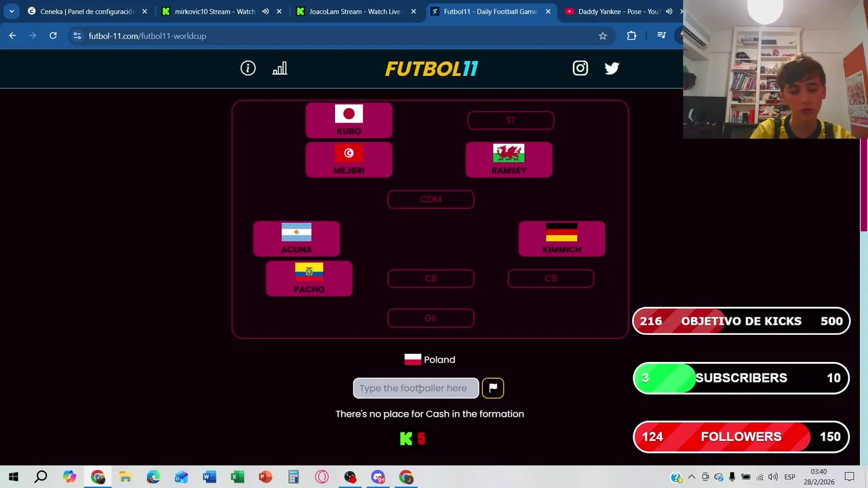The height and width of the screenshot is (488, 868).
Task: Open Futbol11 Twitter page
Action: (612, 68)
